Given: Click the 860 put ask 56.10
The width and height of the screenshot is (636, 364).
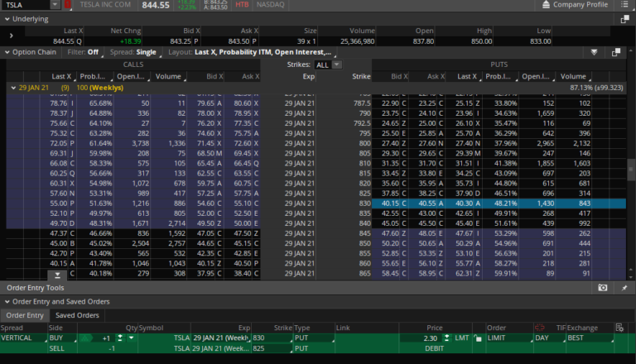Looking at the screenshot, I should [427, 263].
